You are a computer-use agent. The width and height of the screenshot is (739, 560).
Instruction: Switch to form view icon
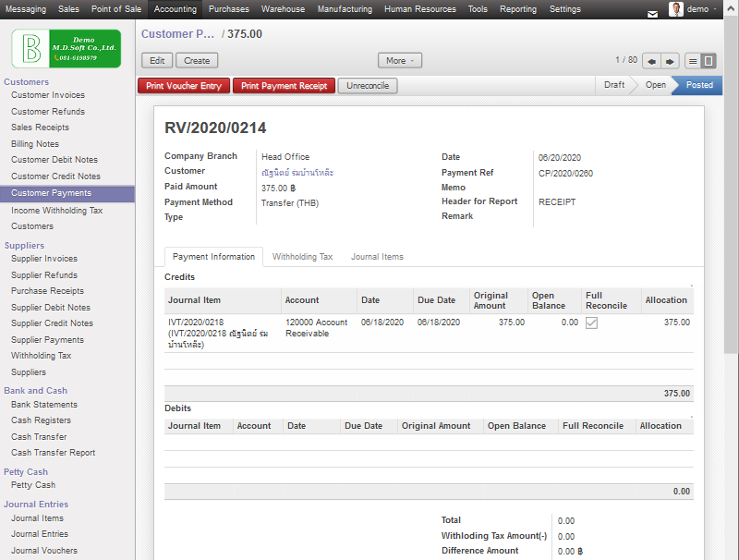708,61
